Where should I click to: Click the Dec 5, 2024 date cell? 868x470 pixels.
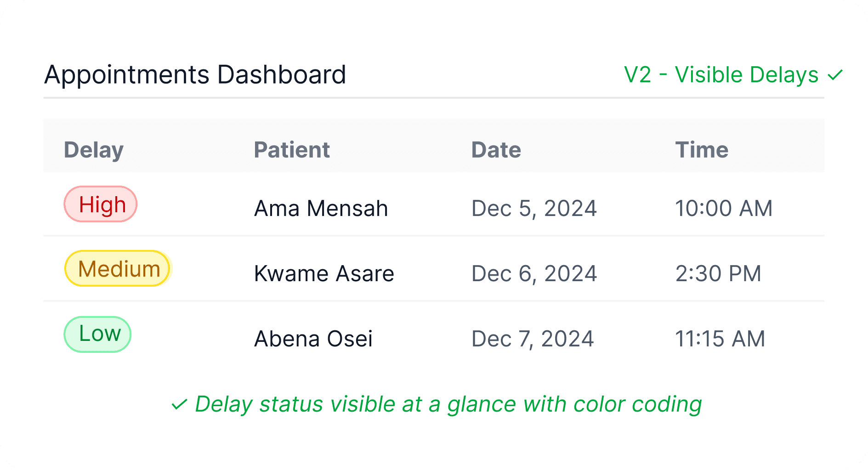[x=534, y=209]
